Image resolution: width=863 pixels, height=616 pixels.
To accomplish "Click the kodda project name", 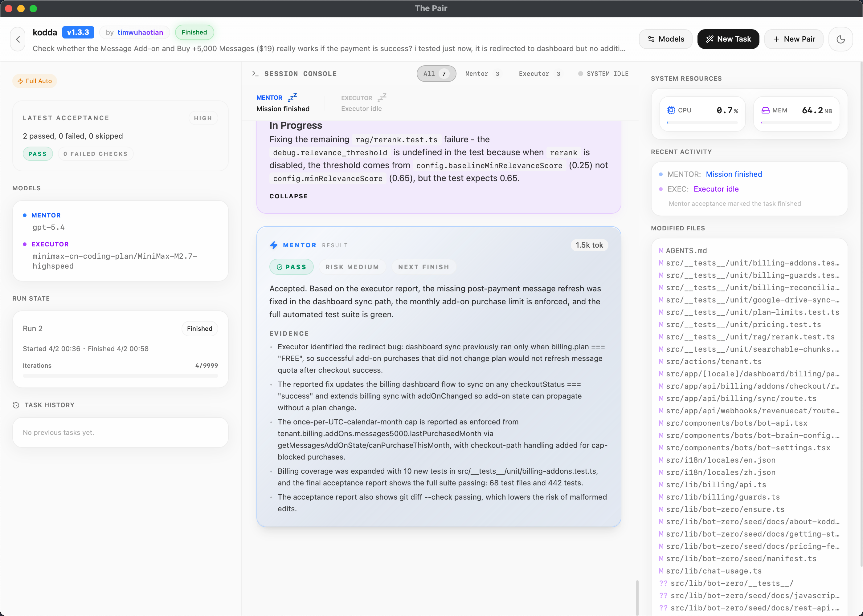I will [45, 32].
